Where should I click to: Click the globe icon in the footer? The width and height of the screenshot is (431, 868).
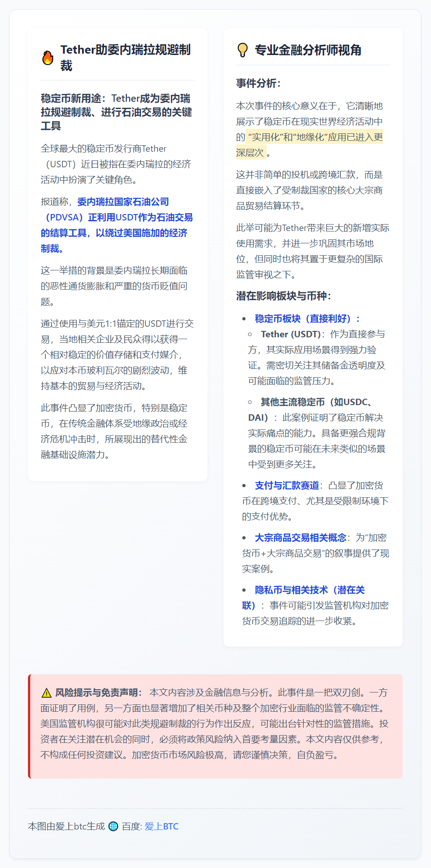point(113,826)
